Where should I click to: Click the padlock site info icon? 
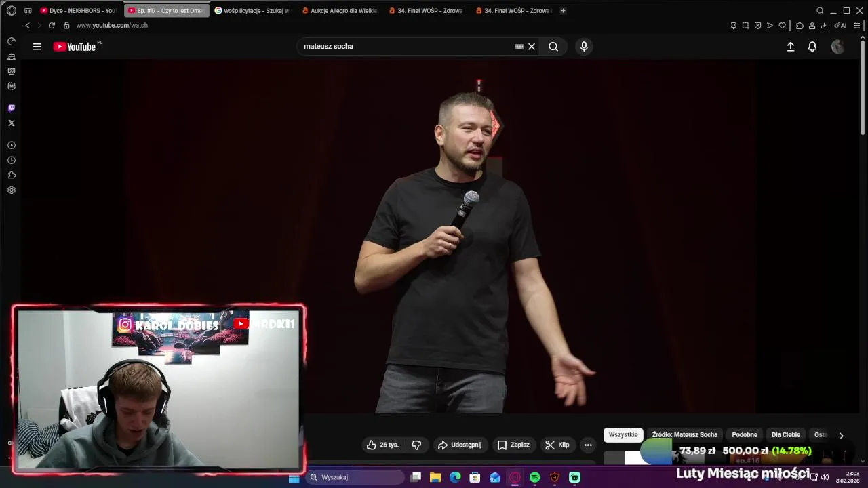point(66,25)
